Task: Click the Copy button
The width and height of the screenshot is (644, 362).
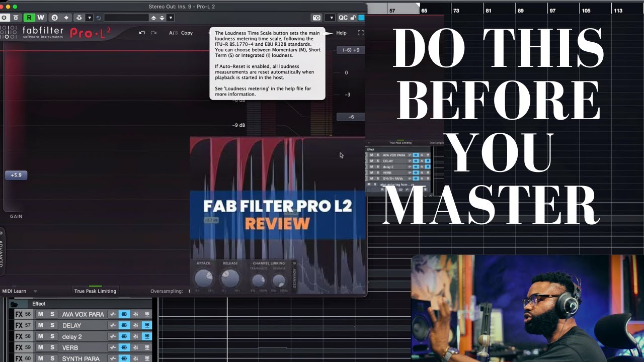Action: coord(187,33)
